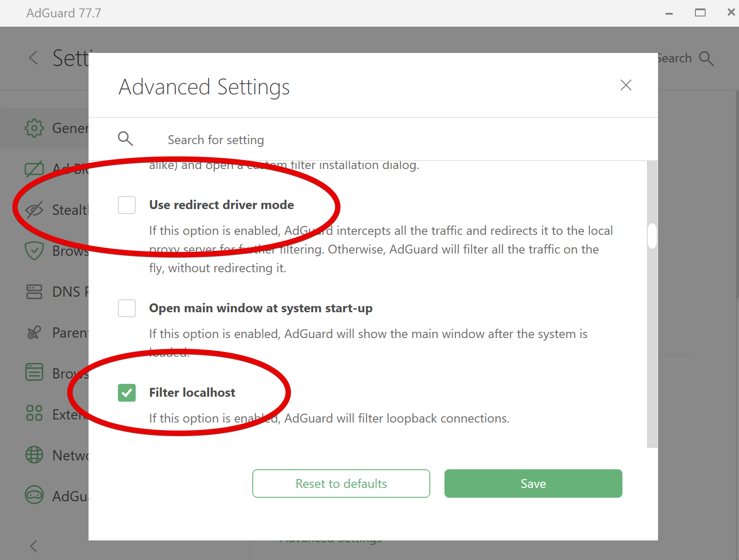Click the dialog's vertical scrollbar thumb
Screen dimensions: 739x560
tap(652, 236)
